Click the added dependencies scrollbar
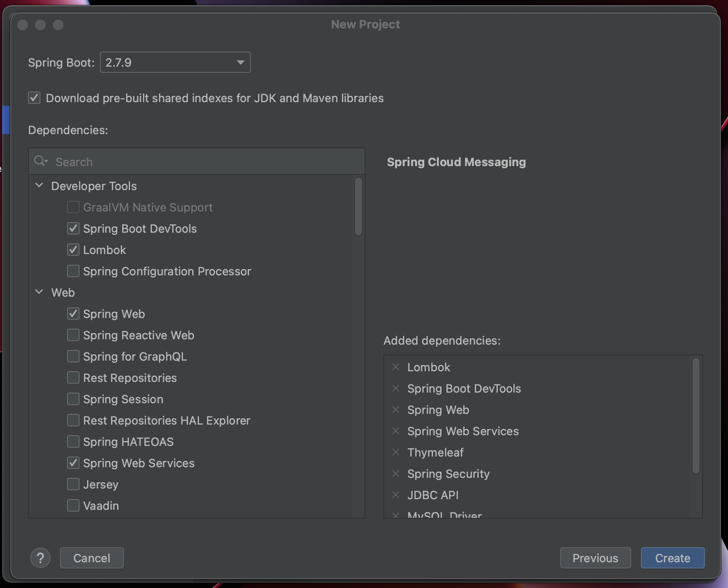728x588 pixels. point(696,415)
